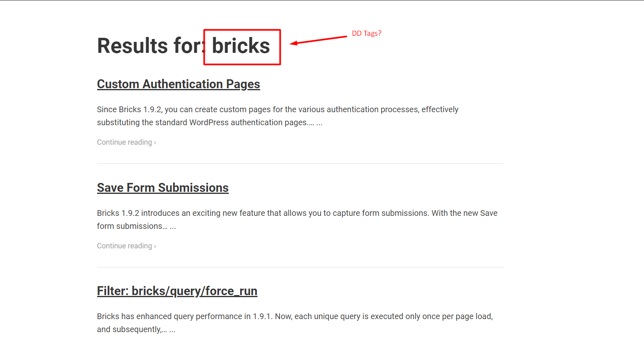The width and height of the screenshot is (644, 339).
Task: Click the word "Authentication" in the first result title
Action: tap(182, 84)
